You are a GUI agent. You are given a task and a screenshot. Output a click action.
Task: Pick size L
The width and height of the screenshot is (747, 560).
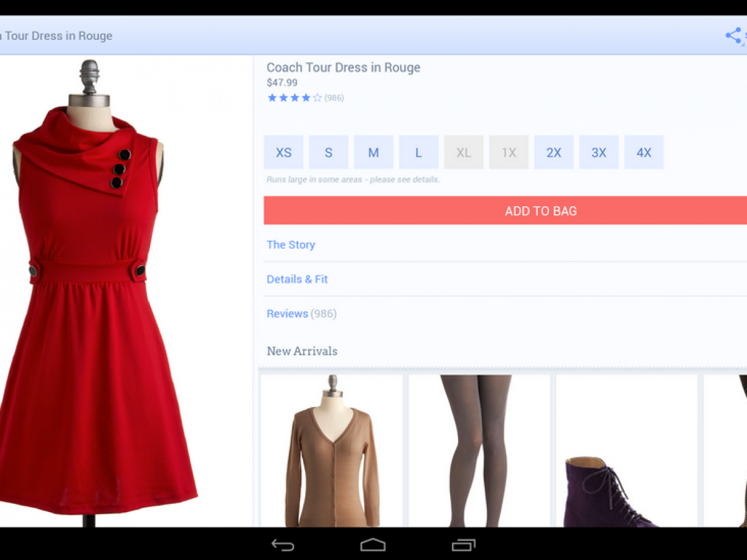pyautogui.click(x=418, y=152)
